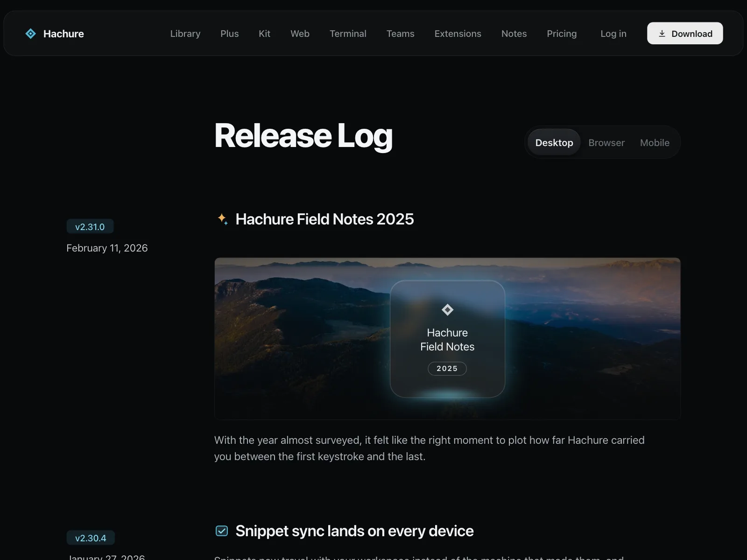Click the checkmark icon beside Snippet sync heading
Viewport: 747px width, 560px height.
pyautogui.click(x=222, y=531)
